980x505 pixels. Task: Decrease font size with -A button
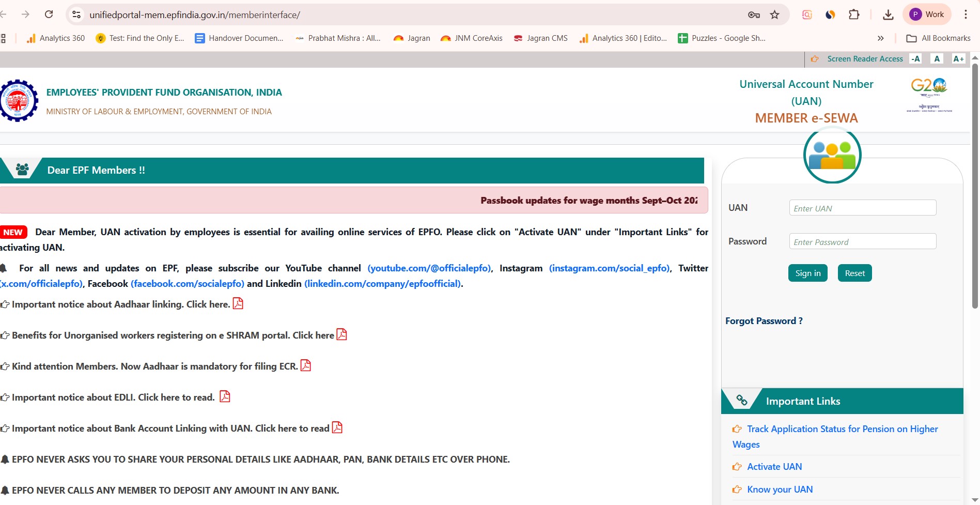[915, 59]
